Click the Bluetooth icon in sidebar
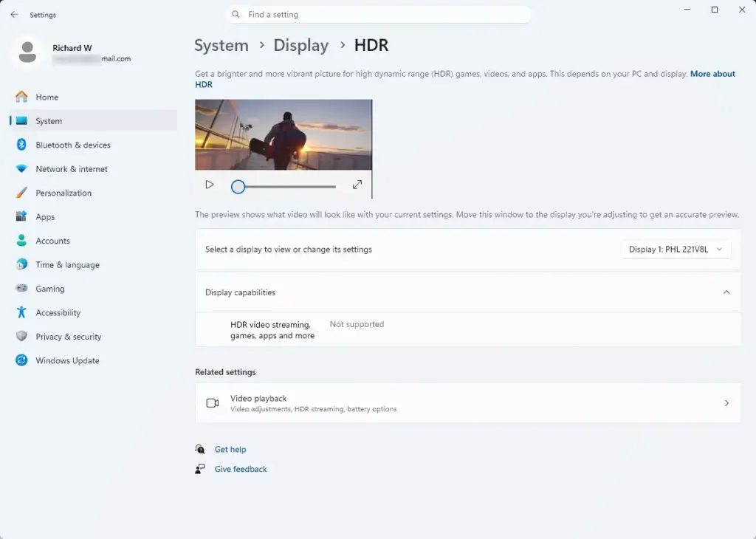Viewport: 756px width, 539px height. tap(21, 145)
